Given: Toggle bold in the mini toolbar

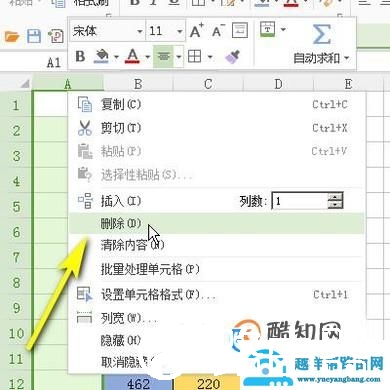Looking at the screenshot, I should pos(80,56).
